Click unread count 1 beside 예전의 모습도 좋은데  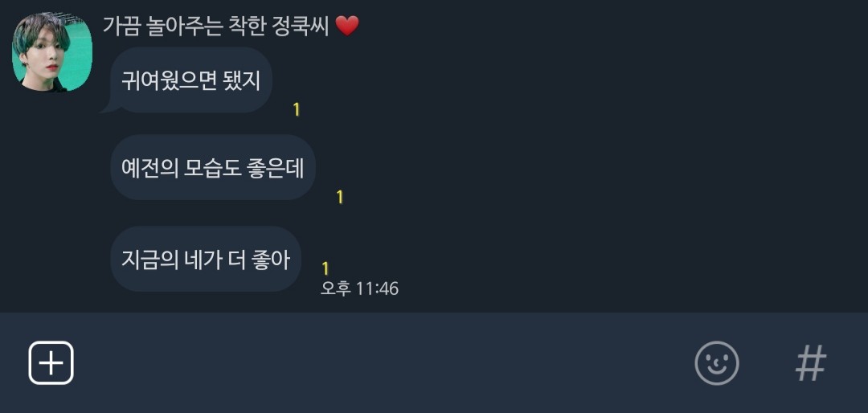[x=340, y=197]
